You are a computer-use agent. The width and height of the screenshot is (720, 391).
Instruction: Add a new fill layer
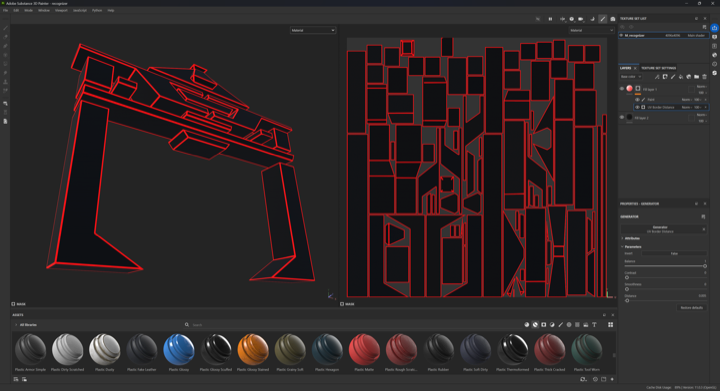681,77
